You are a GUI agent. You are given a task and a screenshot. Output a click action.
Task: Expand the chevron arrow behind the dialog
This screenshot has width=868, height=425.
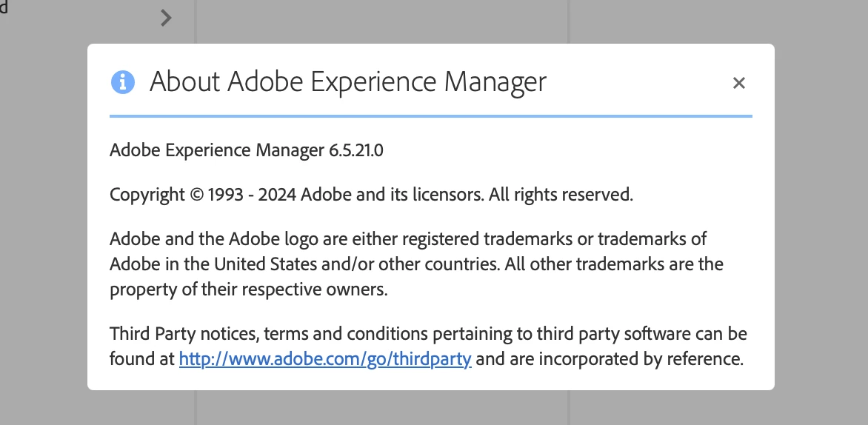[166, 18]
